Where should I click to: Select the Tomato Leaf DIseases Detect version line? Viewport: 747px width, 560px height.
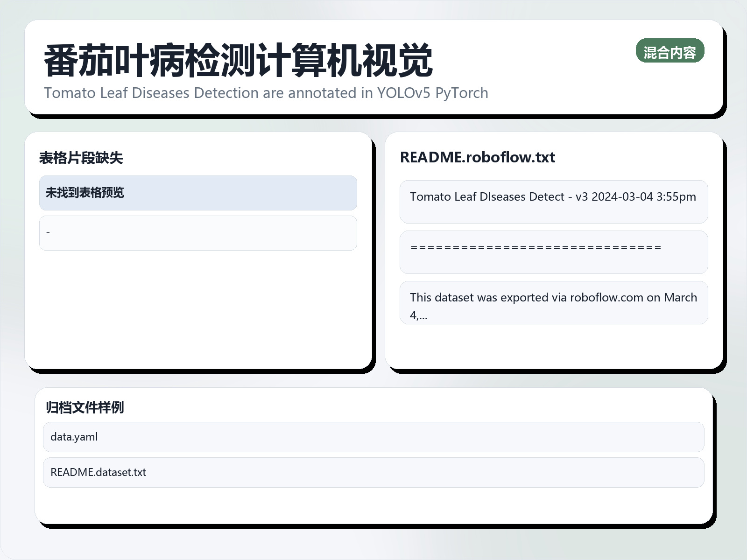pos(553,201)
